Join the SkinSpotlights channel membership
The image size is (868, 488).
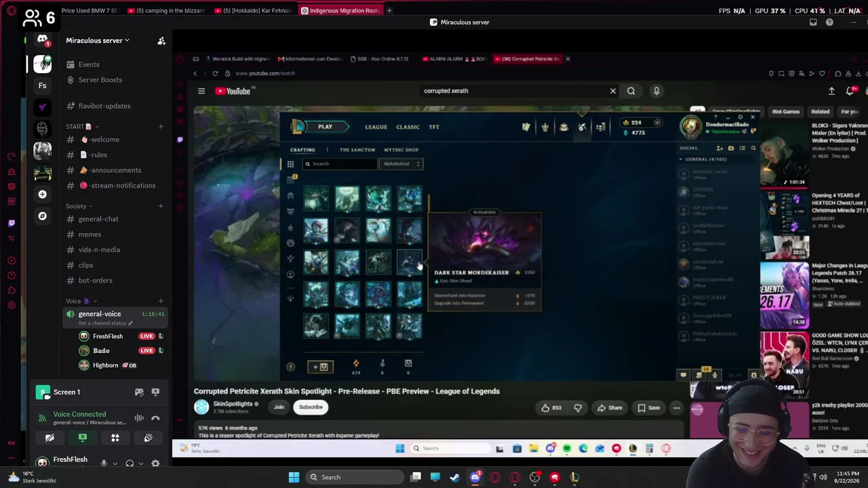tap(279, 407)
